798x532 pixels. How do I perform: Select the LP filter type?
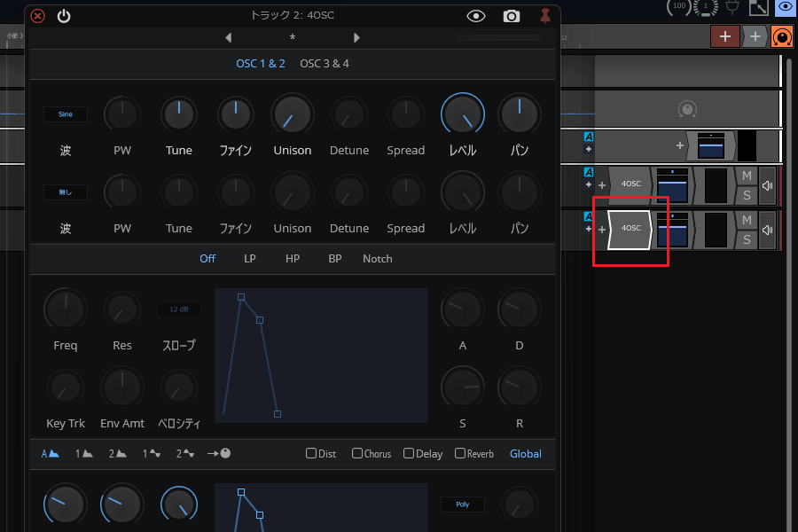[x=250, y=259]
